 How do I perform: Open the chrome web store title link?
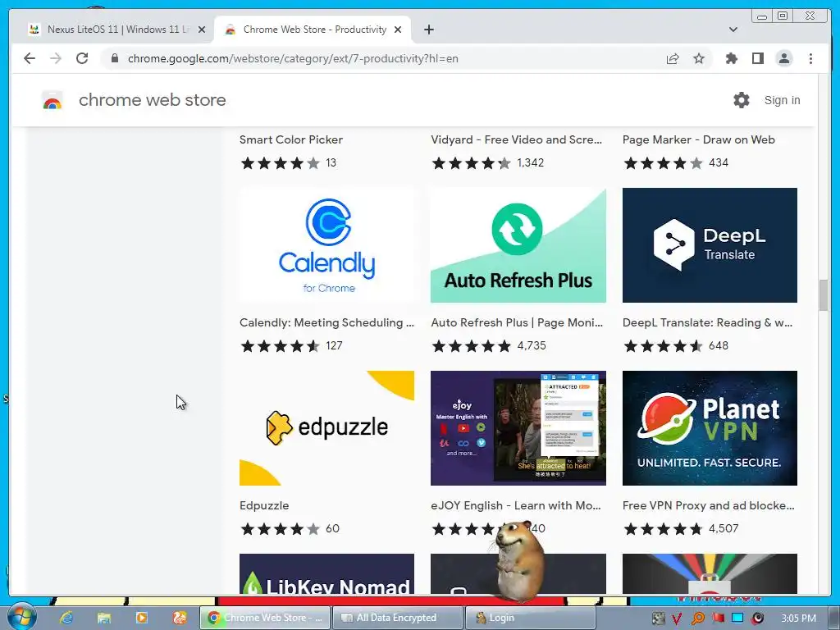coord(152,100)
